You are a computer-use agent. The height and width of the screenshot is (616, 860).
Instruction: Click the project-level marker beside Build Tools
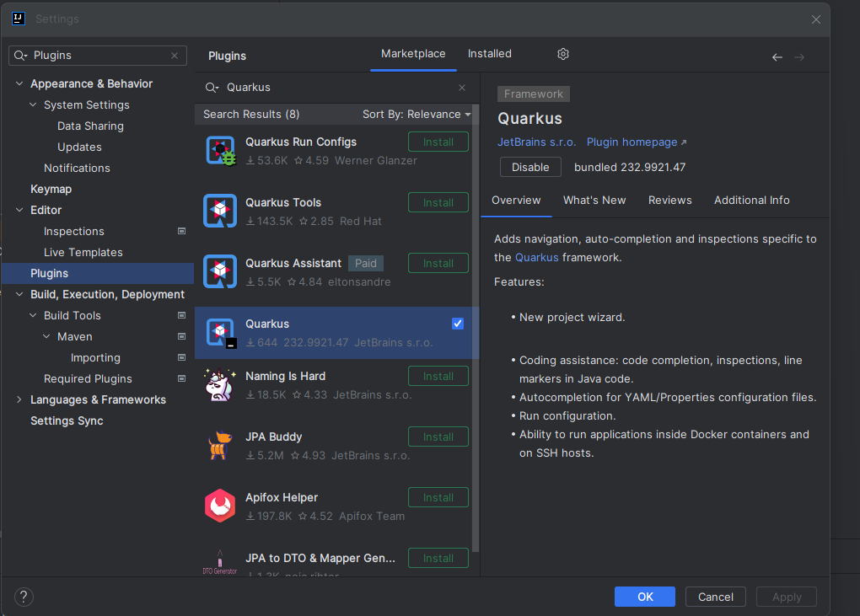point(181,315)
